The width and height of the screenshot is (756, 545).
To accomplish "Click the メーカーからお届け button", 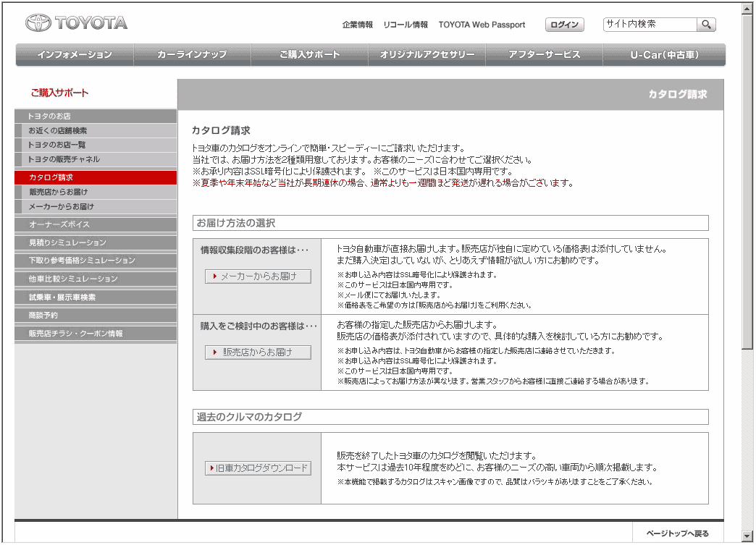I will [x=258, y=276].
